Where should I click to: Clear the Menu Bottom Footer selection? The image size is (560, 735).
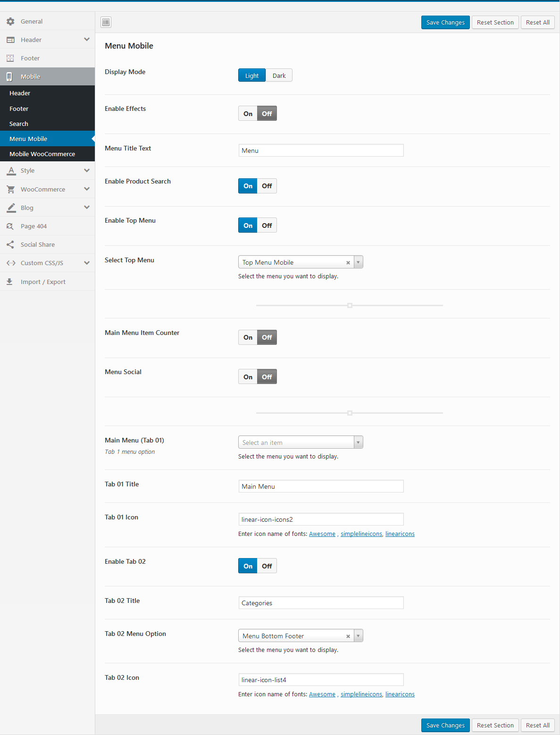pos(348,636)
